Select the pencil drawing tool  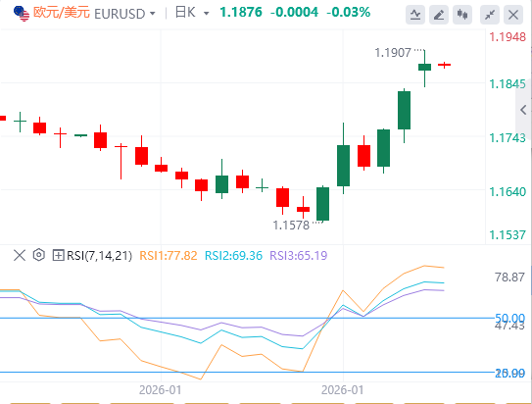(439, 15)
